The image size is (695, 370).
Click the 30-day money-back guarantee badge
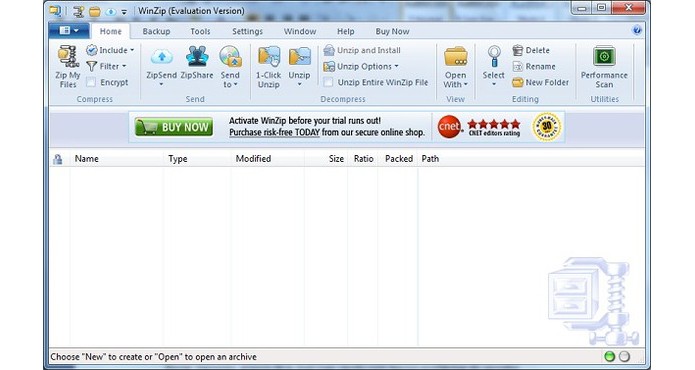pyautogui.click(x=547, y=127)
